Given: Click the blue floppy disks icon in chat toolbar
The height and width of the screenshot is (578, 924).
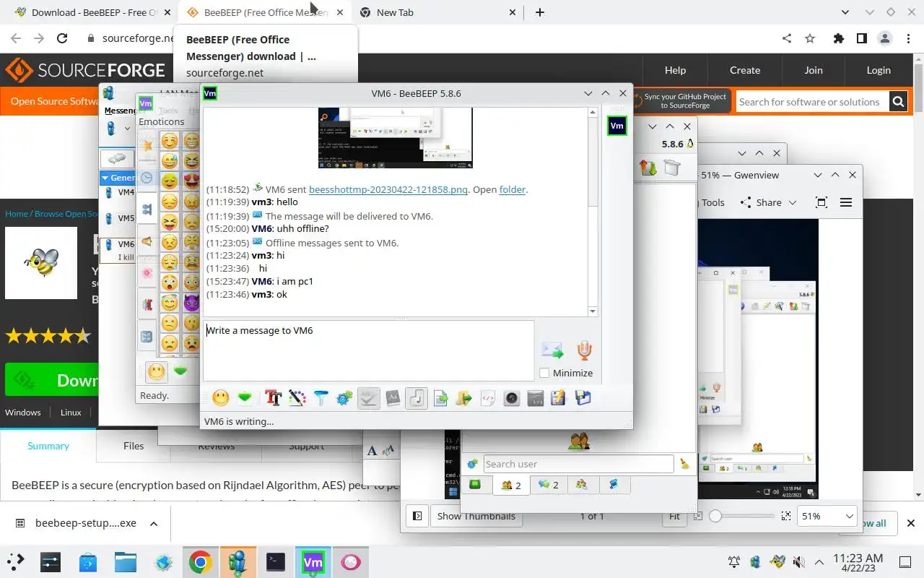Looking at the screenshot, I should coord(583,397).
